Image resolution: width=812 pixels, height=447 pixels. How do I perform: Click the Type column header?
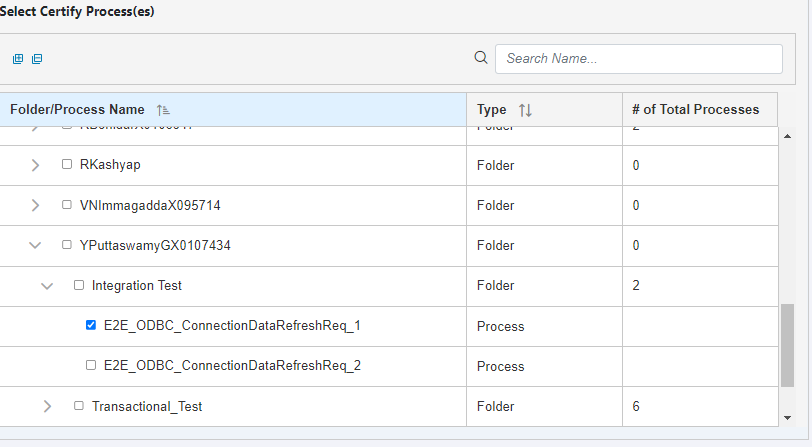click(492, 109)
